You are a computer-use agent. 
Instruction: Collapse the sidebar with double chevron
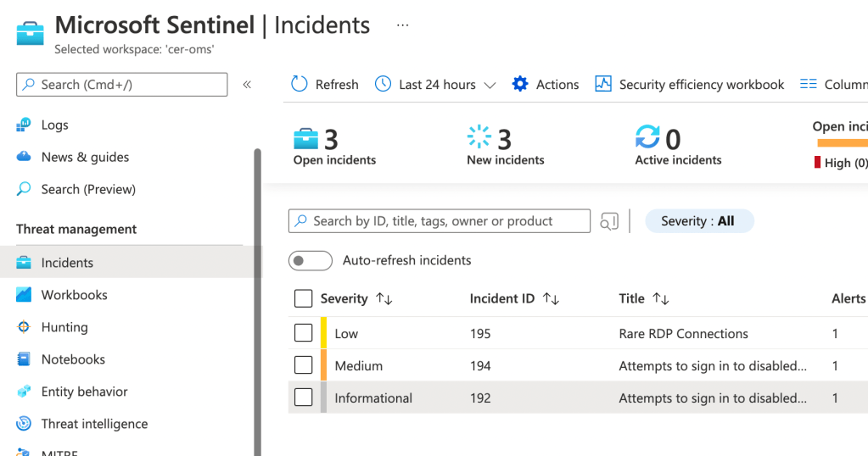pyautogui.click(x=247, y=84)
